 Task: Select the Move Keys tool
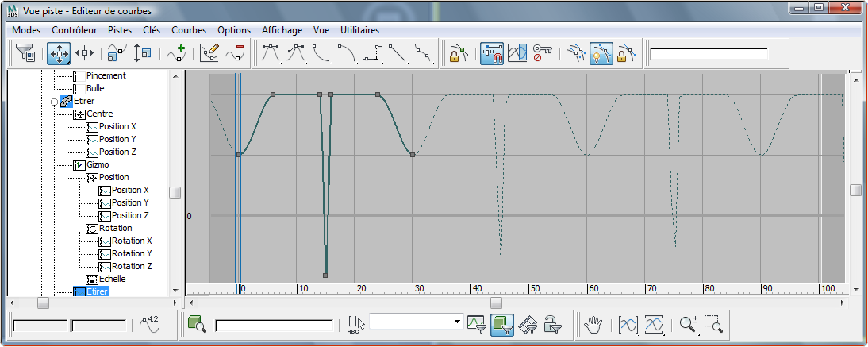tap(58, 53)
